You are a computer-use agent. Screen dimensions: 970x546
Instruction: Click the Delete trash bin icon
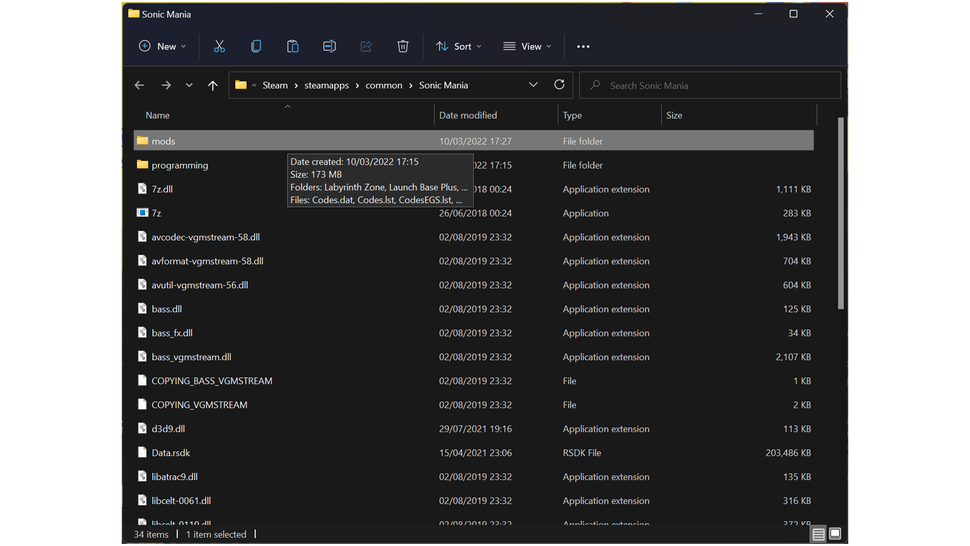point(403,46)
